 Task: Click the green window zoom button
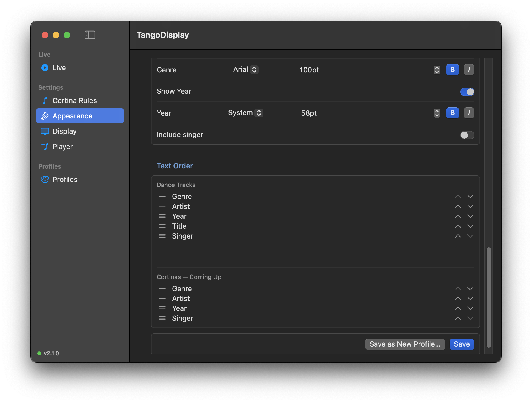(x=67, y=35)
